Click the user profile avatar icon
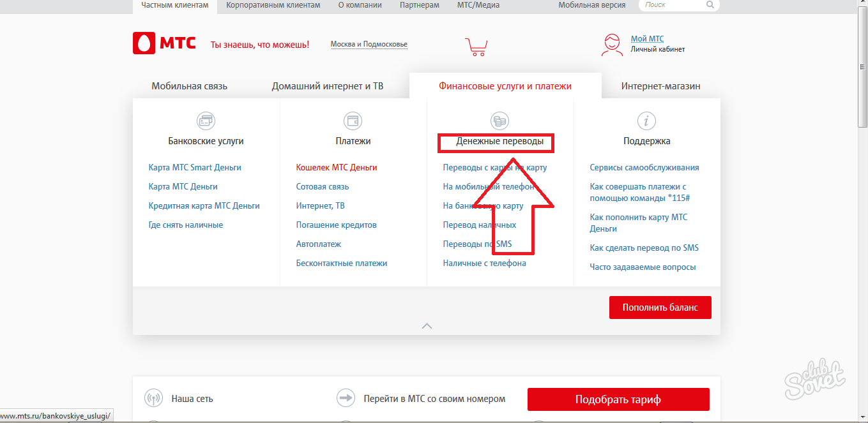868x423 pixels. [x=612, y=44]
